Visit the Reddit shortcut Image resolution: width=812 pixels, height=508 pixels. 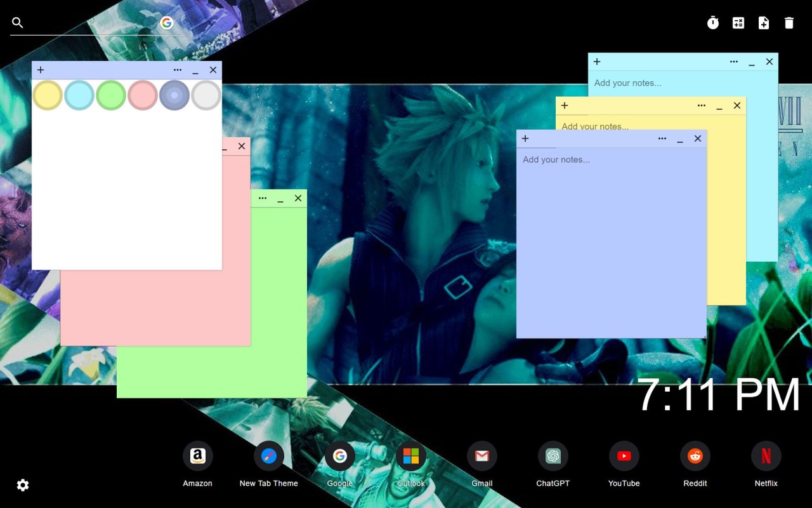tap(695, 456)
